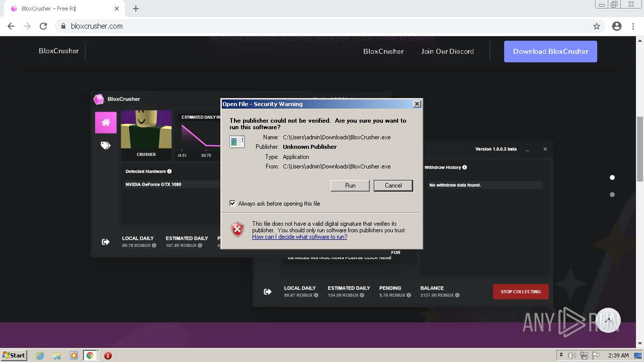Launch Internet Explorer from taskbar
Image resolution: width=644 pixels, height=362 pixels.
(x=40, y=355)
